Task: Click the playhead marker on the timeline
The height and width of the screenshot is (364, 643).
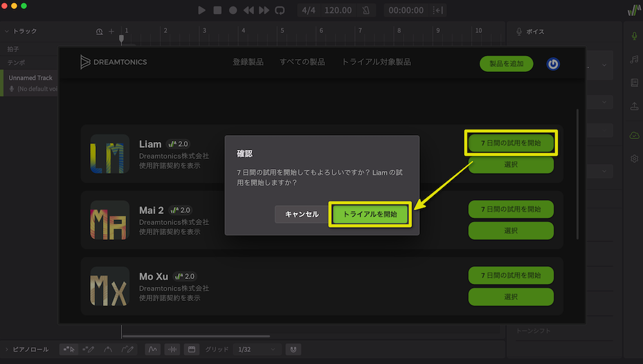Action: pyautogui.click(x=122, y=39)
